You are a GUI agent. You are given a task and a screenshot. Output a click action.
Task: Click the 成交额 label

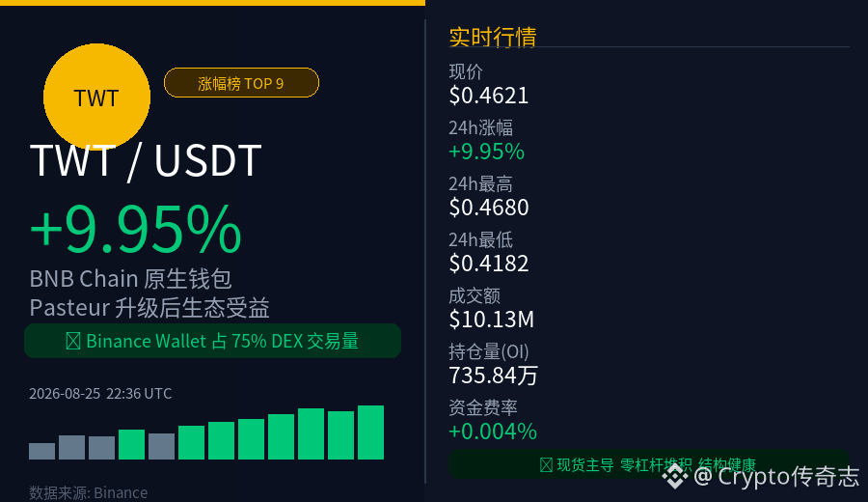tap(475, 295)
